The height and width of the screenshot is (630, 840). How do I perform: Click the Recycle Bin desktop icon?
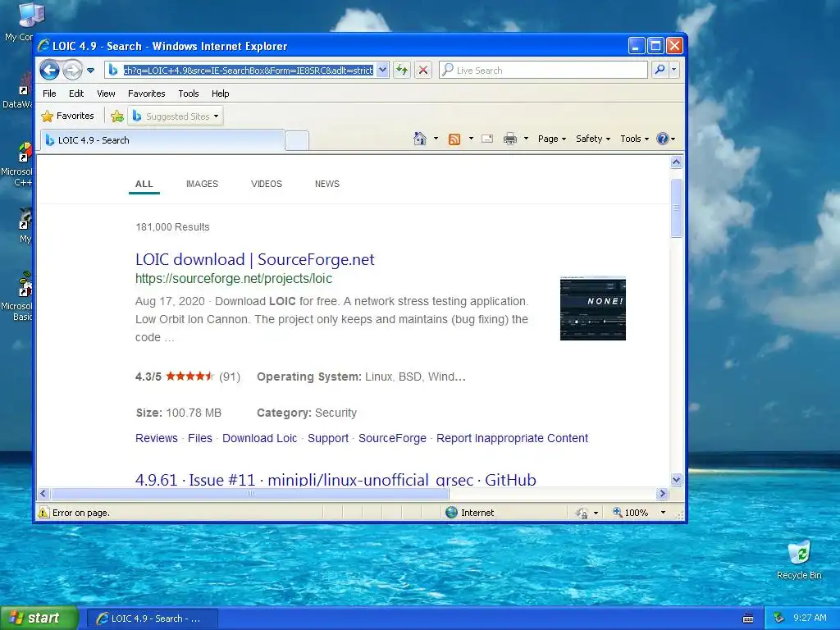799,560
